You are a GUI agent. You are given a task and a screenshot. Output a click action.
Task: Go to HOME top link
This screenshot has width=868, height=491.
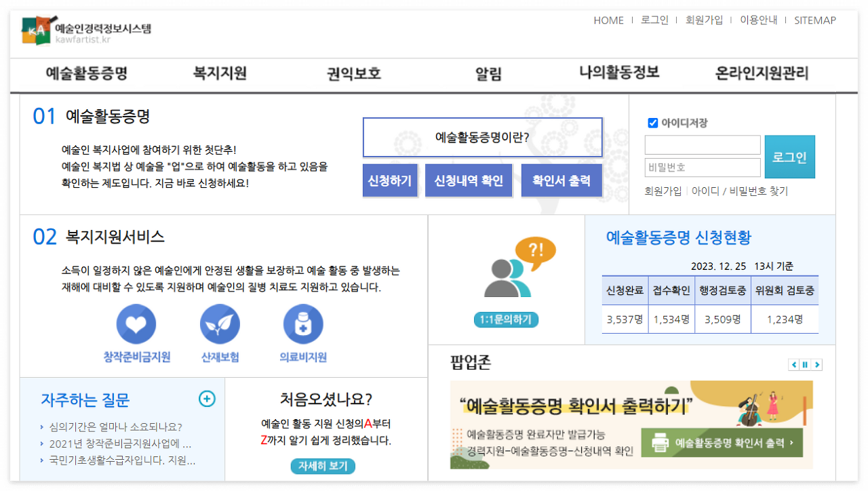tap(608, 20)
